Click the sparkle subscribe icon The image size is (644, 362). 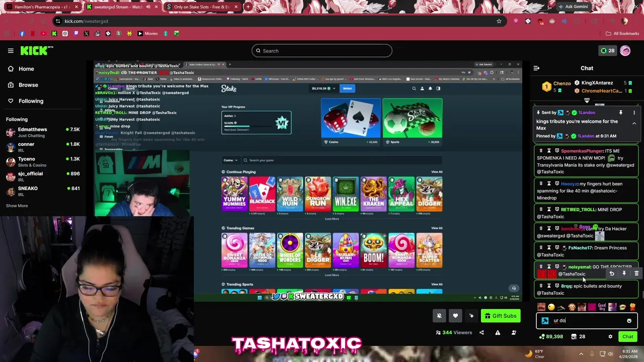tap(471, 316)
